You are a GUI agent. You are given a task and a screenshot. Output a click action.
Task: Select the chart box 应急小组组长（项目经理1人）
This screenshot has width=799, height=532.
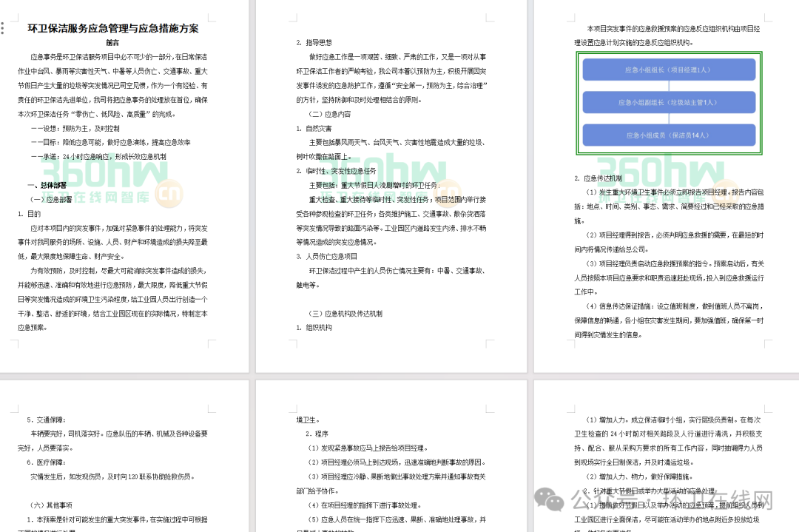(669, 70)
